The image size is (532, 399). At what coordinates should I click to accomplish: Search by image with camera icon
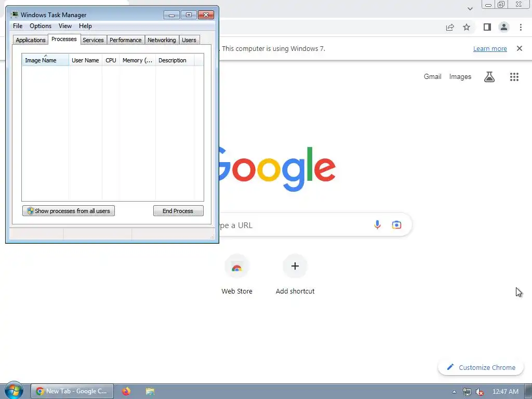pos(396,224)
